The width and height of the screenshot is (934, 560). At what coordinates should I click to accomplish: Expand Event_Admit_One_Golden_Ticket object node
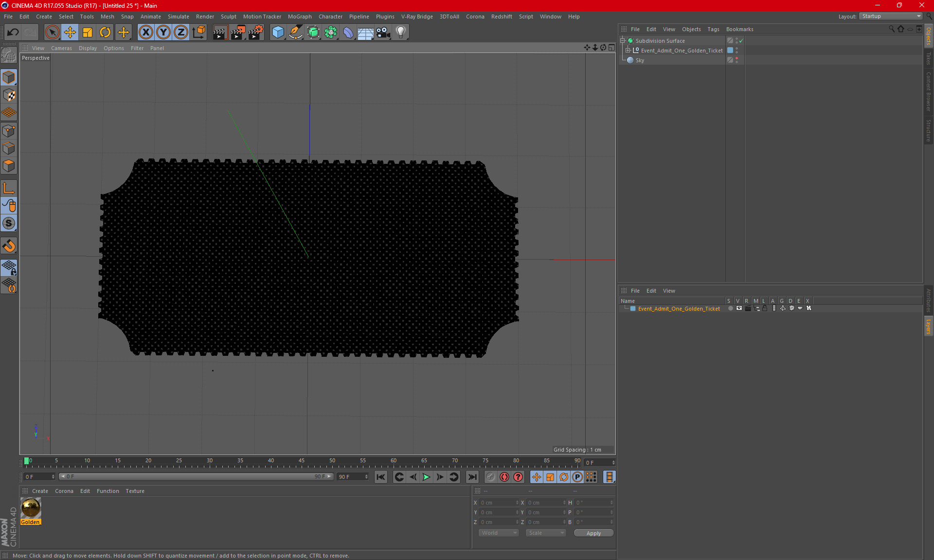[x=628, y=51]
